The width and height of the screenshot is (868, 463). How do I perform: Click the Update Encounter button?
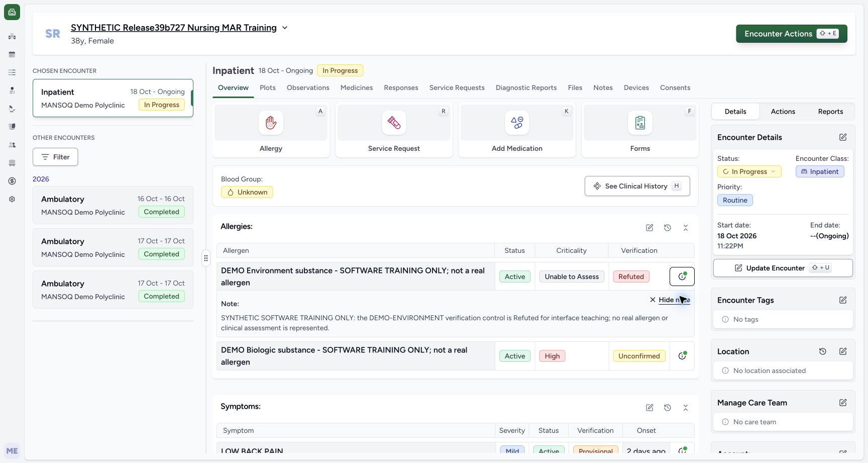(783, 268)
